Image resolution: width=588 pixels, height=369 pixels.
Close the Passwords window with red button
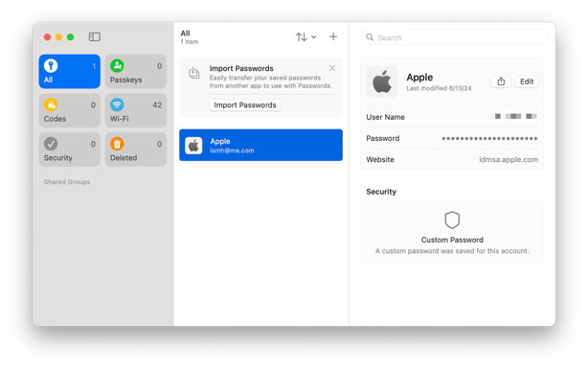(47, 36)
